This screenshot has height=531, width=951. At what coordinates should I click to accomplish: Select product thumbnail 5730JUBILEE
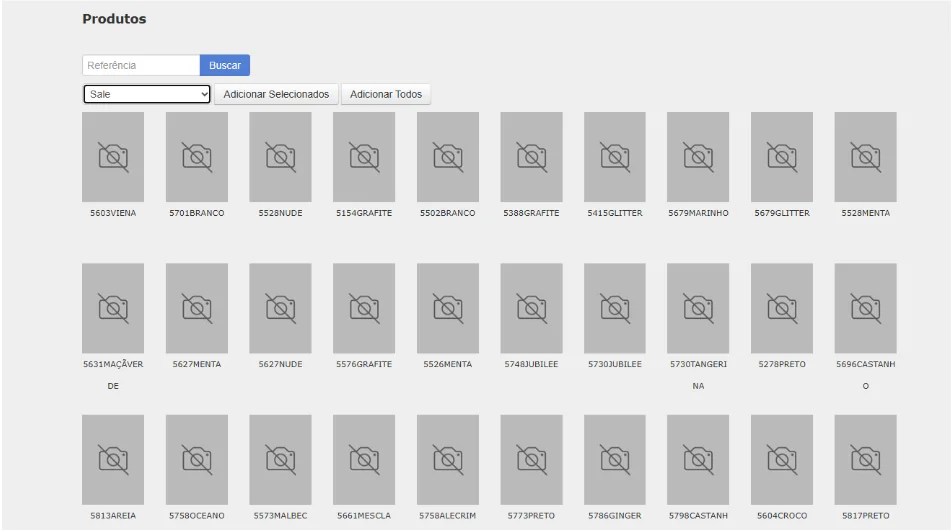click(x=614, y=308)
